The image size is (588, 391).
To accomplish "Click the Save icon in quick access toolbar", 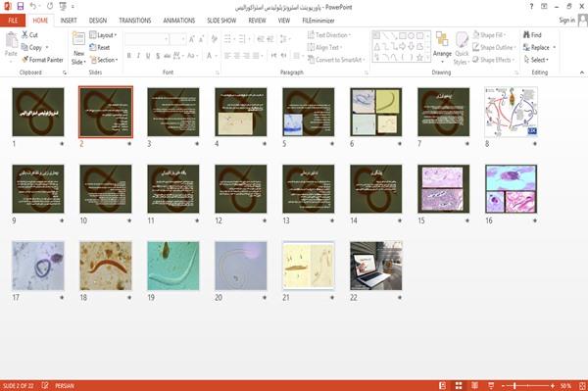I will [x=20, y=7].
